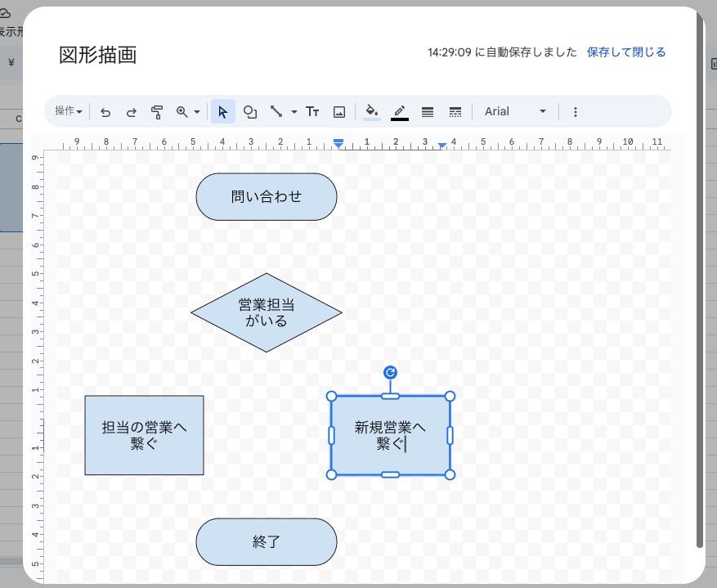Open the line dash style selector

pyautogui.click(x=455, y=111)
